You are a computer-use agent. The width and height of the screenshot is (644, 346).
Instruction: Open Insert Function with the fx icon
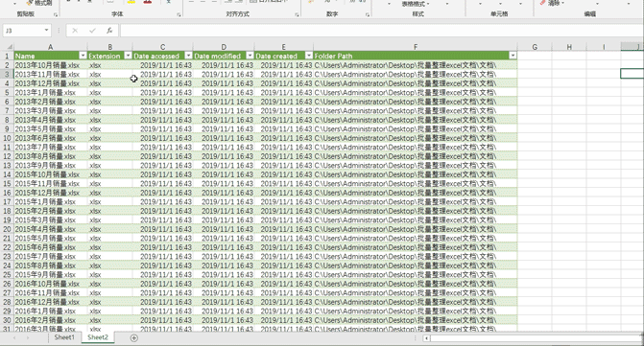click(x=109, y=31)
